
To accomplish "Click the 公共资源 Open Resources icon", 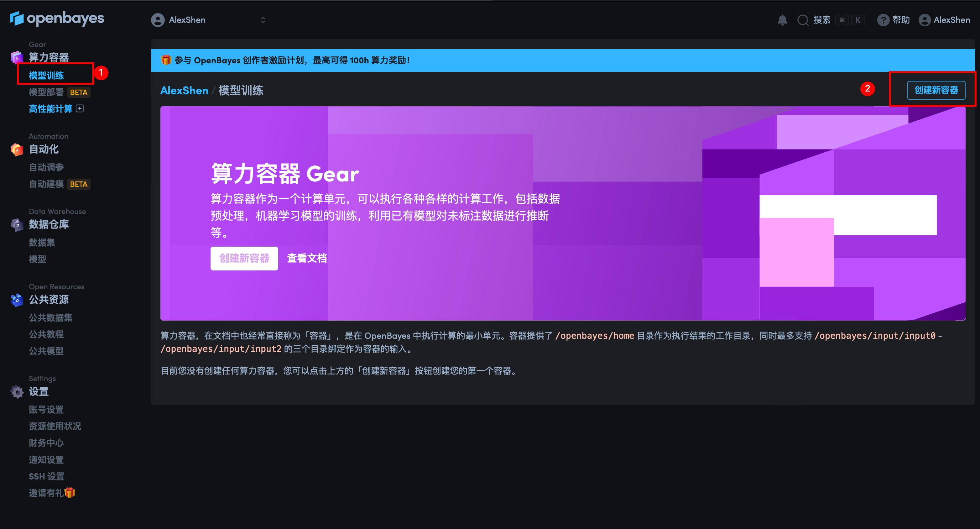I will pyautogui.click(x=17, y=300).
